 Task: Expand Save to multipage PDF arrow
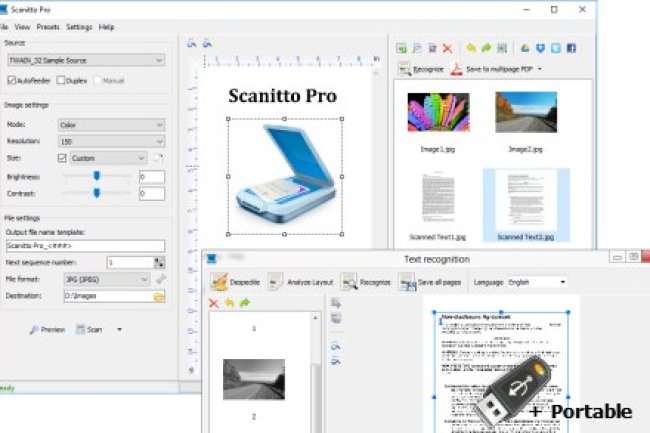540,69
